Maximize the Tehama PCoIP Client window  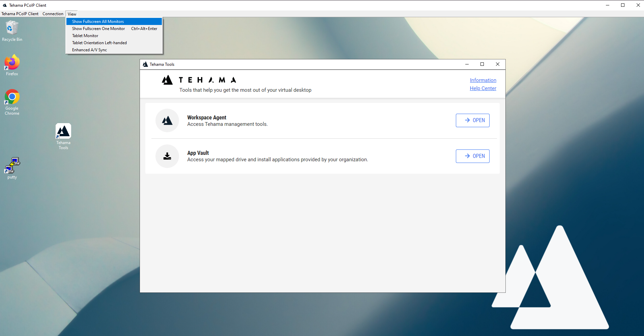click(x=623, y=5)
